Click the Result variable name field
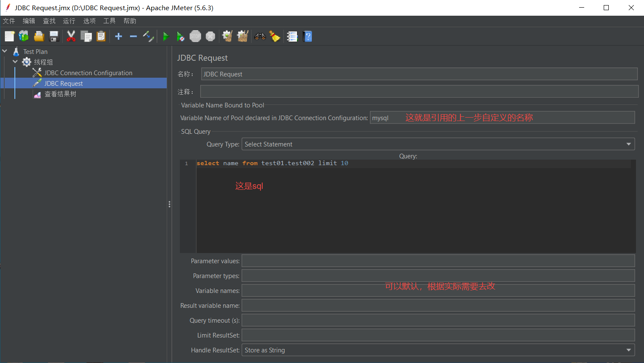This screenshot has height=363, width=644. click(438, 305)
